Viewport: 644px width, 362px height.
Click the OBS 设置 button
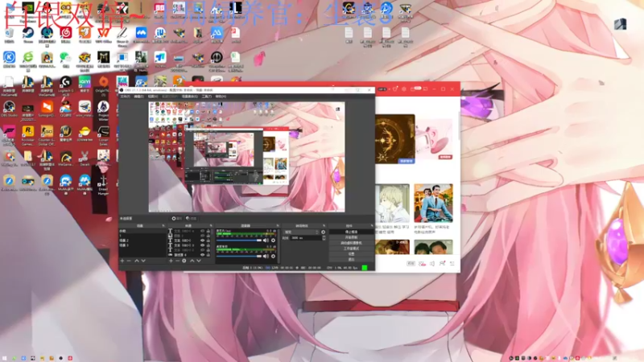[351, 253]
